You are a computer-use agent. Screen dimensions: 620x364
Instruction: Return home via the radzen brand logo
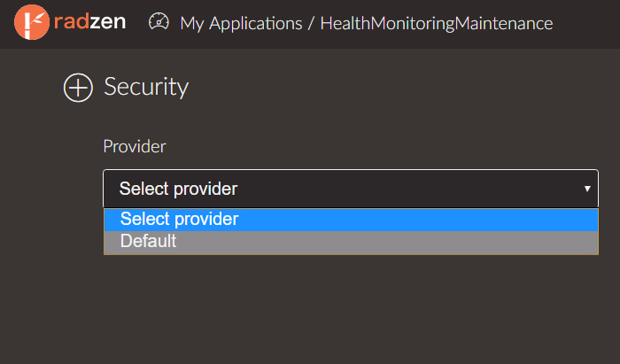(70, 22)
